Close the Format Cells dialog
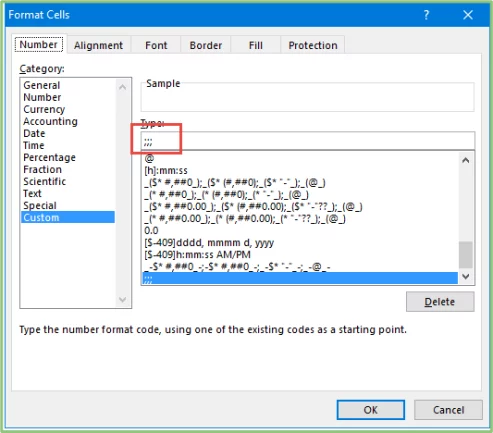This screenshot has width=493, height=433. point(468,15)
